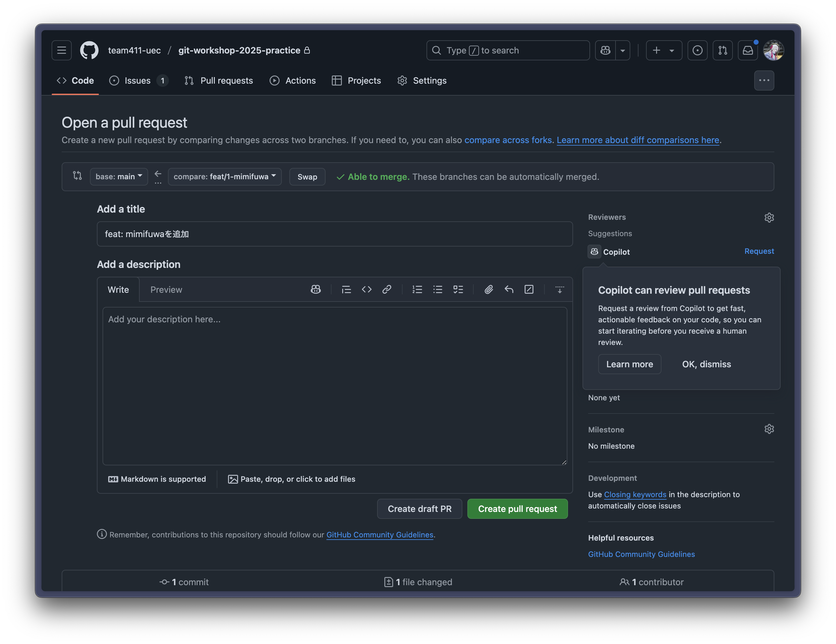
Task: Open the Reviewers settings gear
Action: [769, 218]
